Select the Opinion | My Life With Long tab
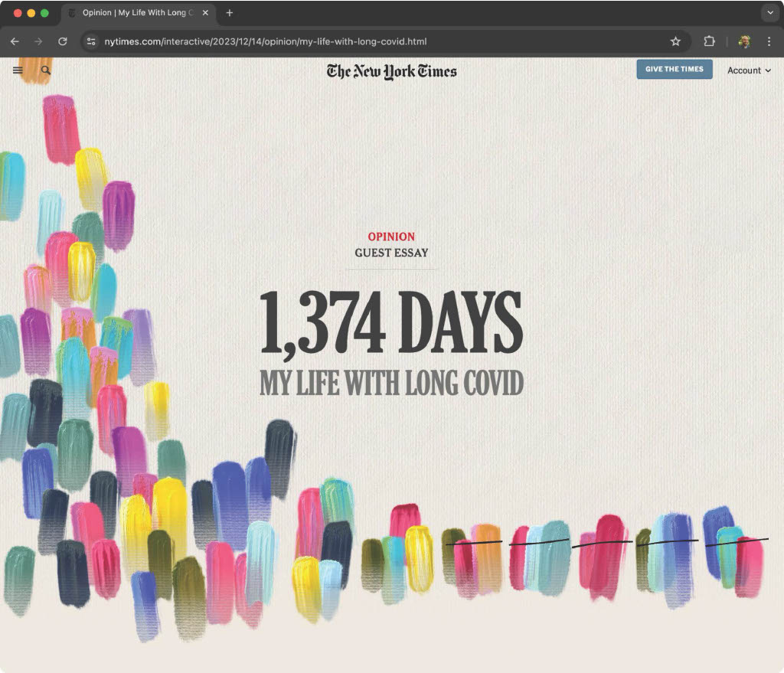The image size is (784, 673). point(139,13)
